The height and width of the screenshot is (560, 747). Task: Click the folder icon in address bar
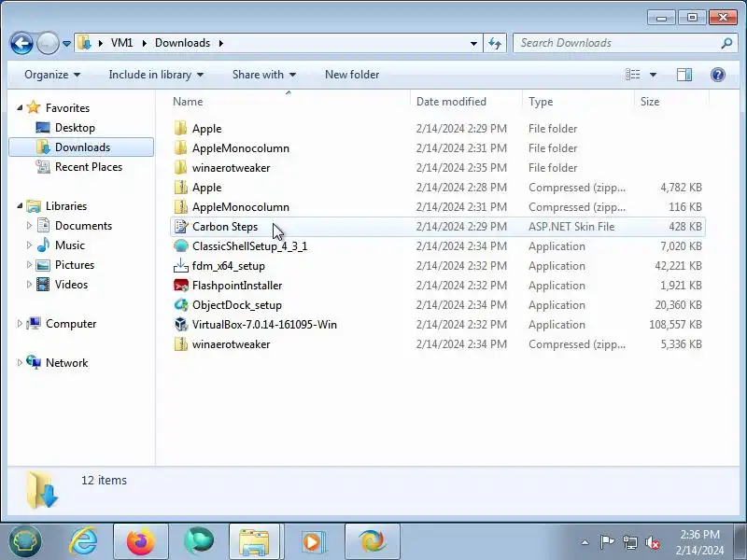[84, 43]
